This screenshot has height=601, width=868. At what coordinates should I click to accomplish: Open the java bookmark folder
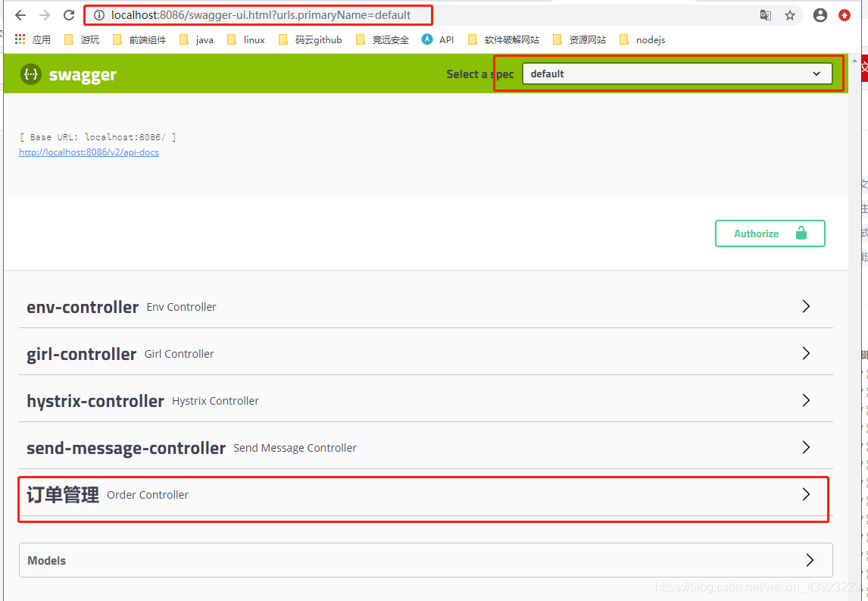tap(196, 39)
